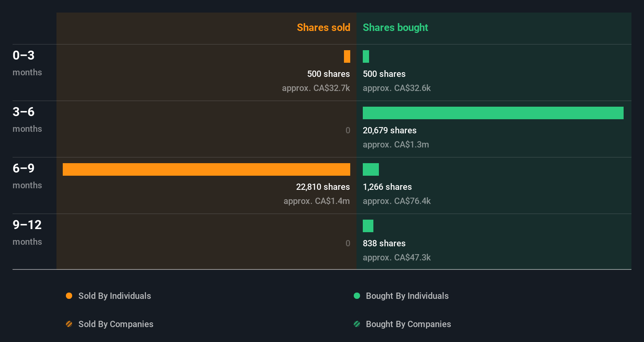Click the green bought bar for 0–3 months
This screenshot has width=644, height=342.
366,56
